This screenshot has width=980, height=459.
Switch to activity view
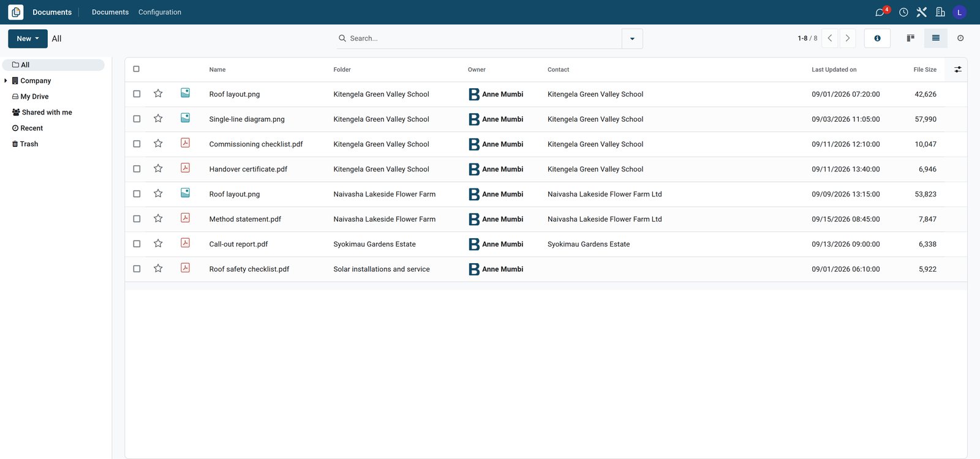pos(960,38)
